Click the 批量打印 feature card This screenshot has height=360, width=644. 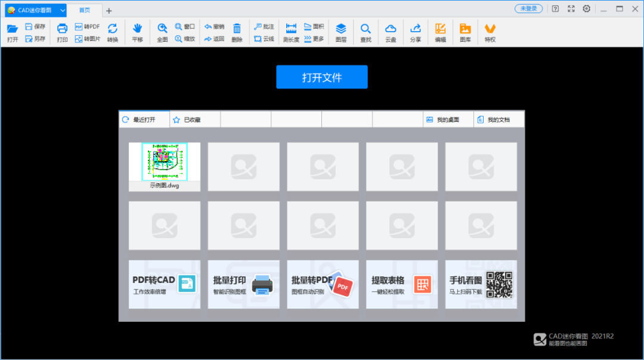pos(243,284)
